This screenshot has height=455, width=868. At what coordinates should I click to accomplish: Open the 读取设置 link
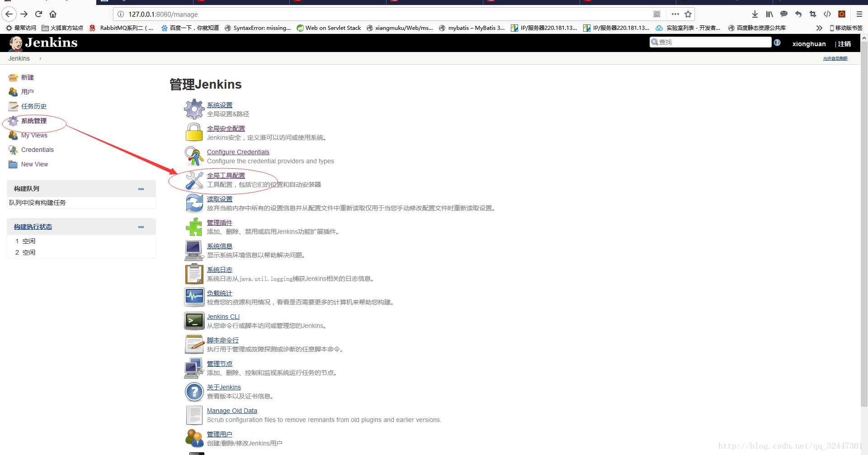220,199
